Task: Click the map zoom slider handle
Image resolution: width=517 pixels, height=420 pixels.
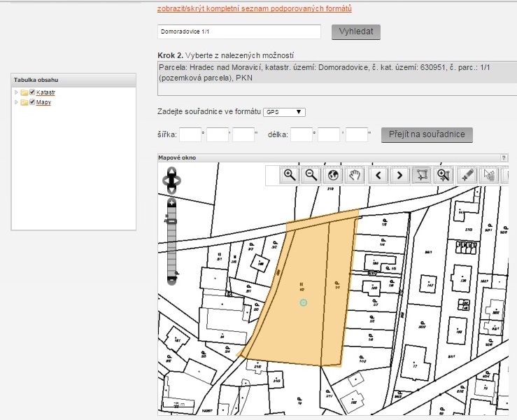Action: click(172, 221)
